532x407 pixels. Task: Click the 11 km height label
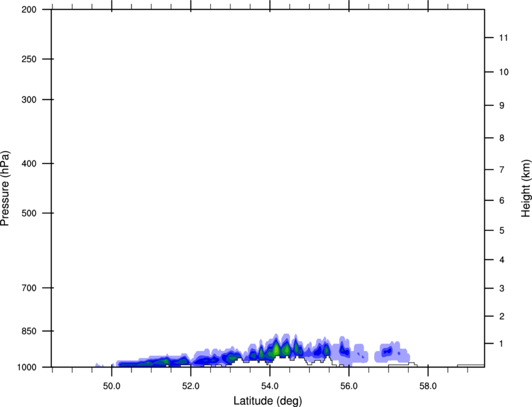tap(504, 38)
